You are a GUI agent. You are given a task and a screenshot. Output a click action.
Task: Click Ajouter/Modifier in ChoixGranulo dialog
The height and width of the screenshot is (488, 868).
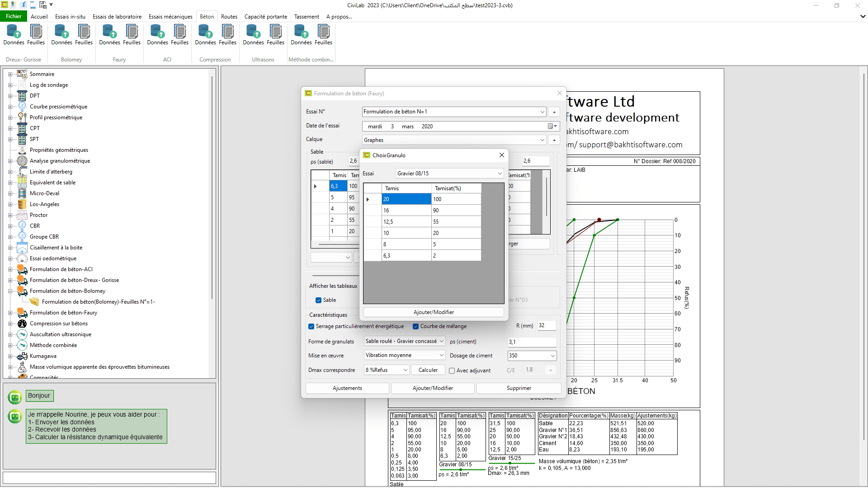pyautogui.click(x=434, y=312)
